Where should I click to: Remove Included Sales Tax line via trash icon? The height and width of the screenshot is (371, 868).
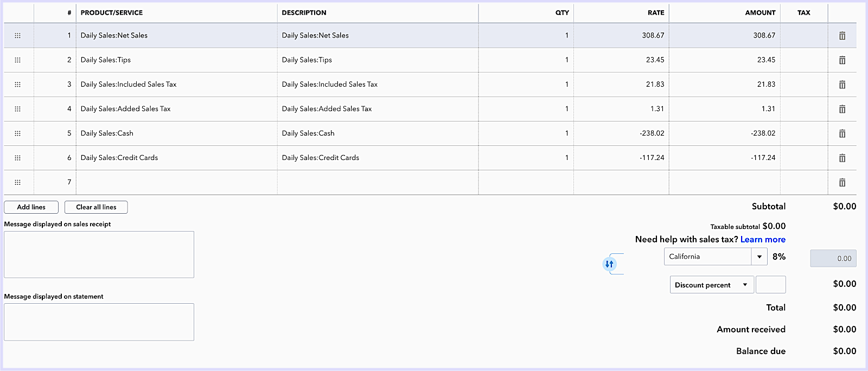tap(842, 85)
